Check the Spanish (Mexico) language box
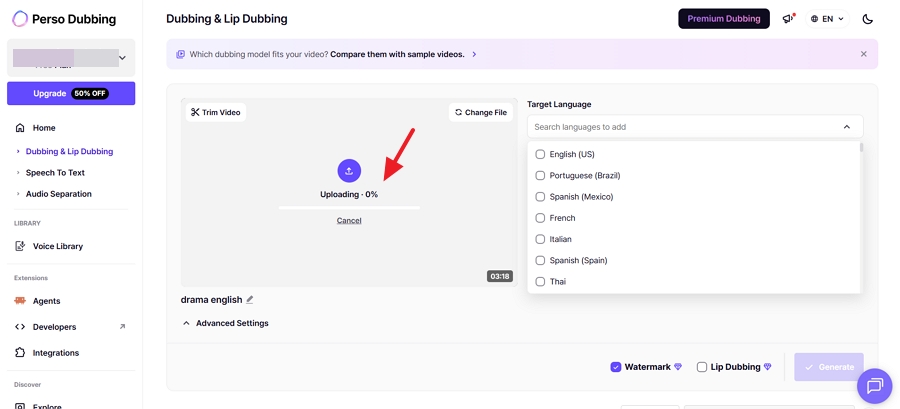 [x=540, y=197]
